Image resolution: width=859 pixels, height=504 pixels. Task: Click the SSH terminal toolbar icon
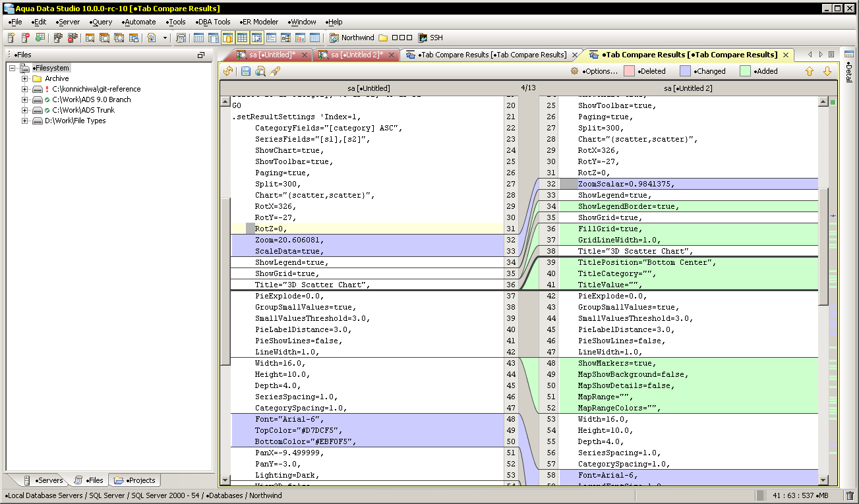point(422,38)
